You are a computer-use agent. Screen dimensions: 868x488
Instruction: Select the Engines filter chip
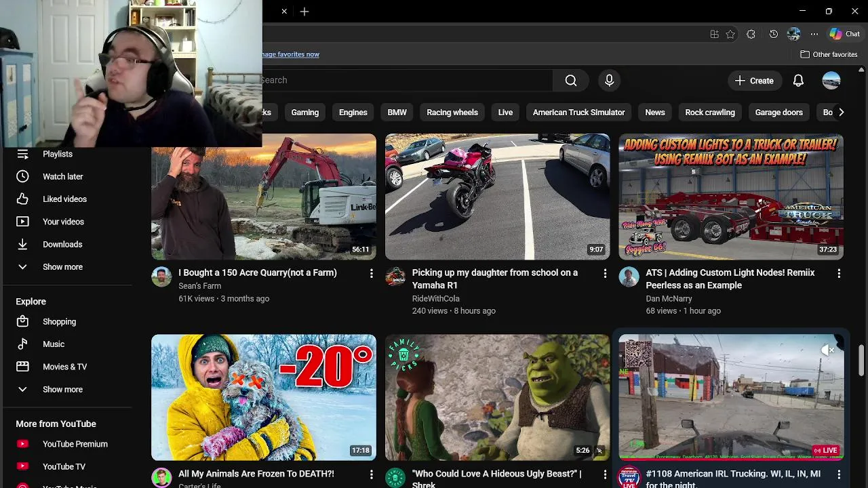click(353, 113)
